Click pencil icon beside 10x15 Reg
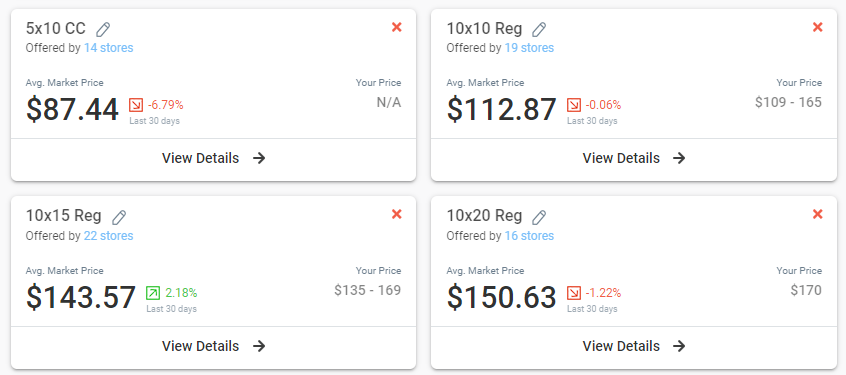Viewport: 846px width, 375px height. (x=119, y=217)
